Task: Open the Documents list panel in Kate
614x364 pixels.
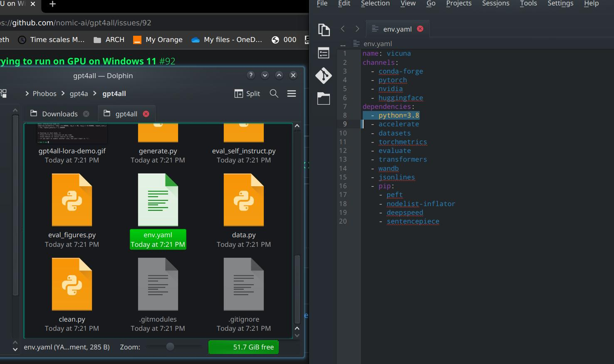Action: point(324,30)
